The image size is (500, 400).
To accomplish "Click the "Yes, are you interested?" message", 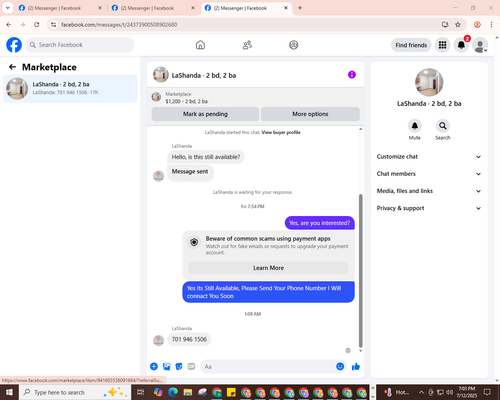I will [x=320, y=223].
